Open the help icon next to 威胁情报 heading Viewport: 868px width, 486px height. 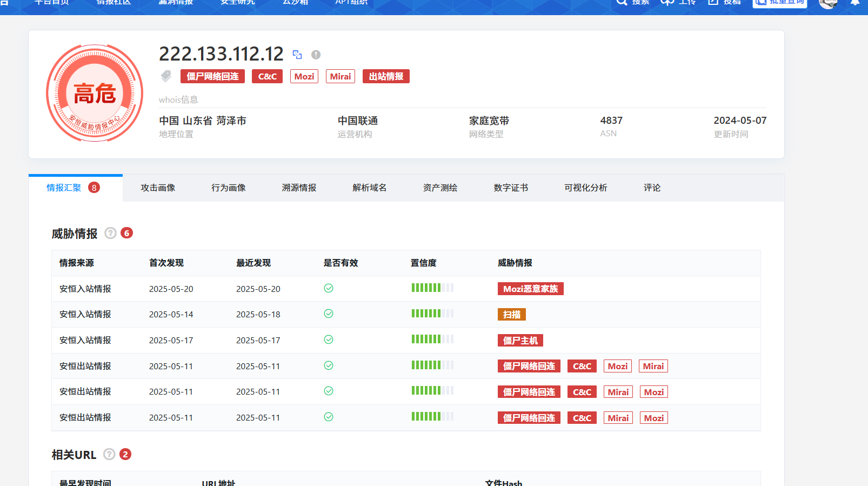pos(110,233)
